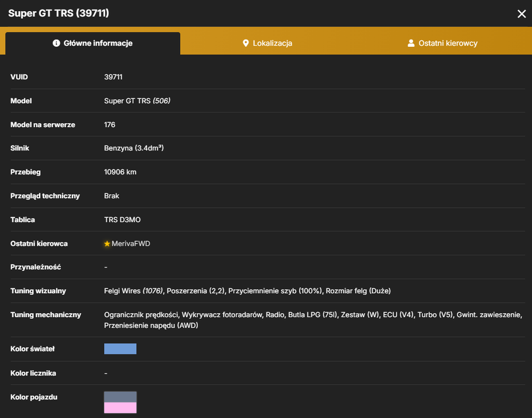Viewport: 532px width, 418px height.
Task: Click the Tuning wizualny row label
Action: pos(38,291)
